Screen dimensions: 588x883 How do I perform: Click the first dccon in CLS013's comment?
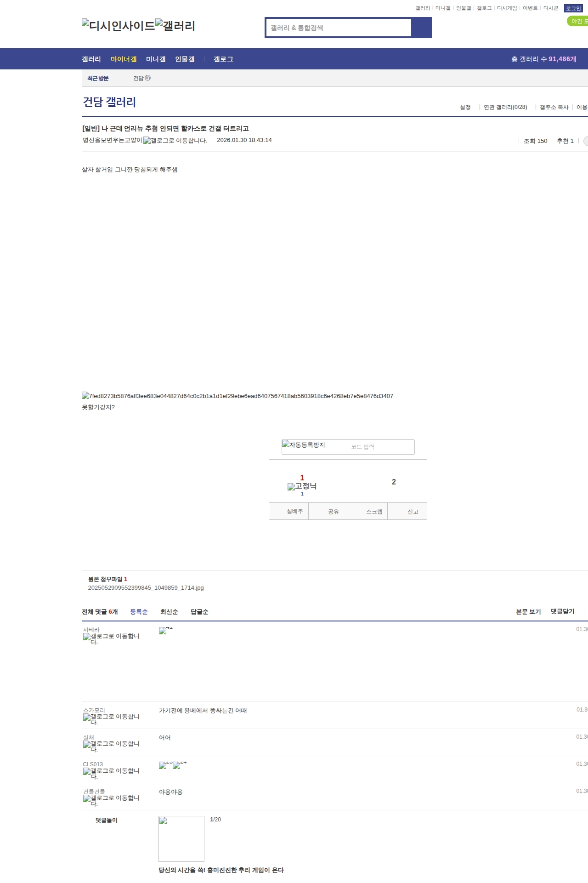[x=165, y=764]
